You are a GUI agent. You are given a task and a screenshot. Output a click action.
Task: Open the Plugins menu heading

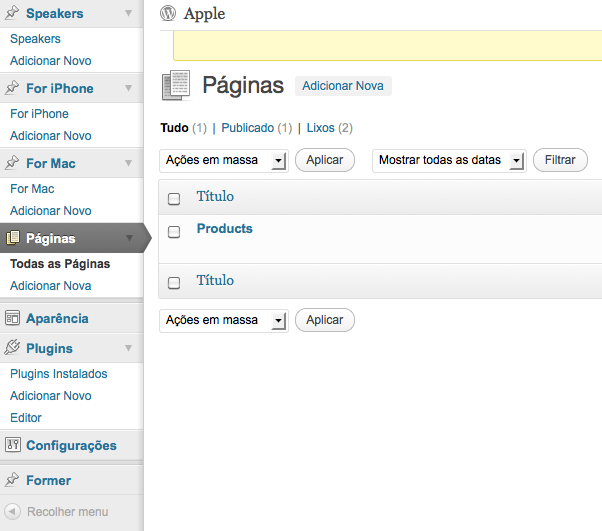(x=50, y=348)
